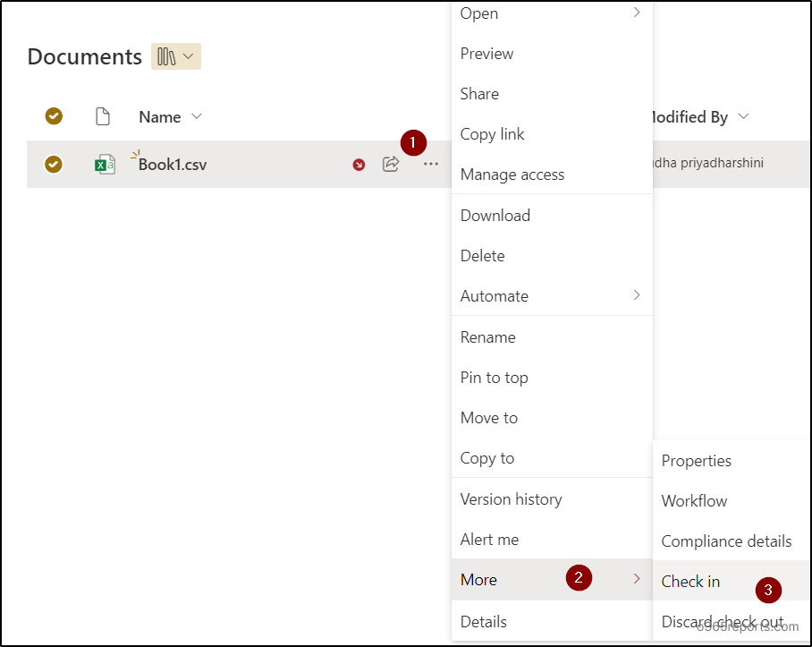The width and height of the screenshot is (812, 647).
Task: Open the library view switcher icon
Action: [x=175, y=56]
